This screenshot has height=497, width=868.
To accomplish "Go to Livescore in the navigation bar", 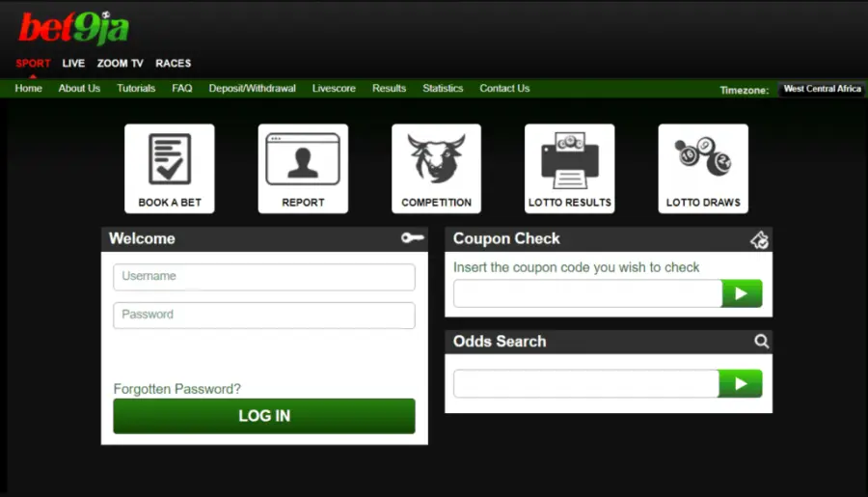I will (x=334, y=89).
